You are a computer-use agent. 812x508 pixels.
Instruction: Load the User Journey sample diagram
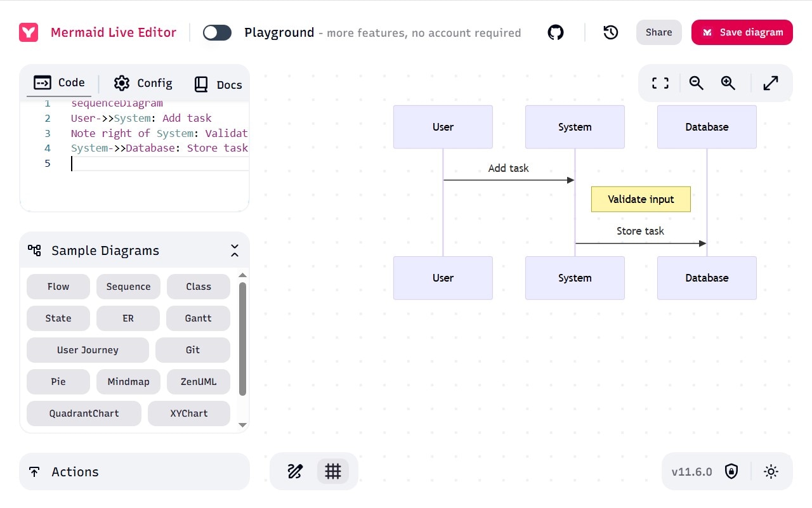pos(88,350)
